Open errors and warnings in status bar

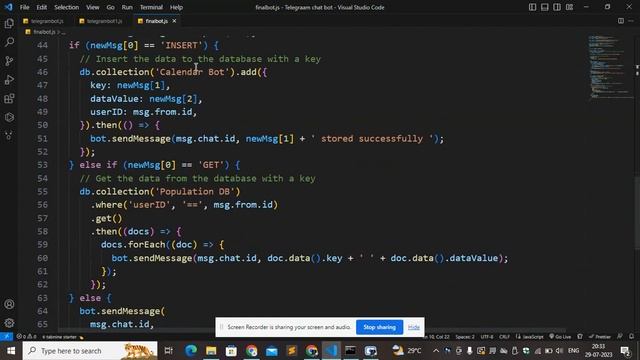[x=26, y=337]
